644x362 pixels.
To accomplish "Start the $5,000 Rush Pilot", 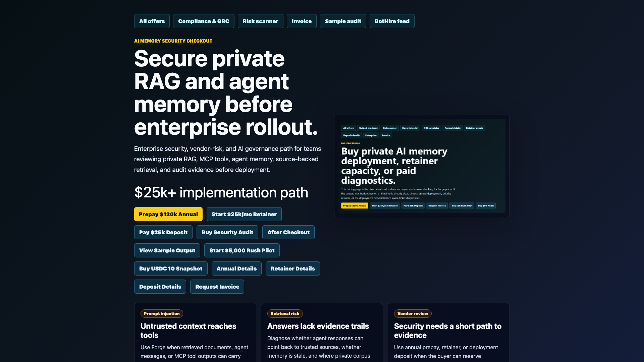I will point(242,250).
